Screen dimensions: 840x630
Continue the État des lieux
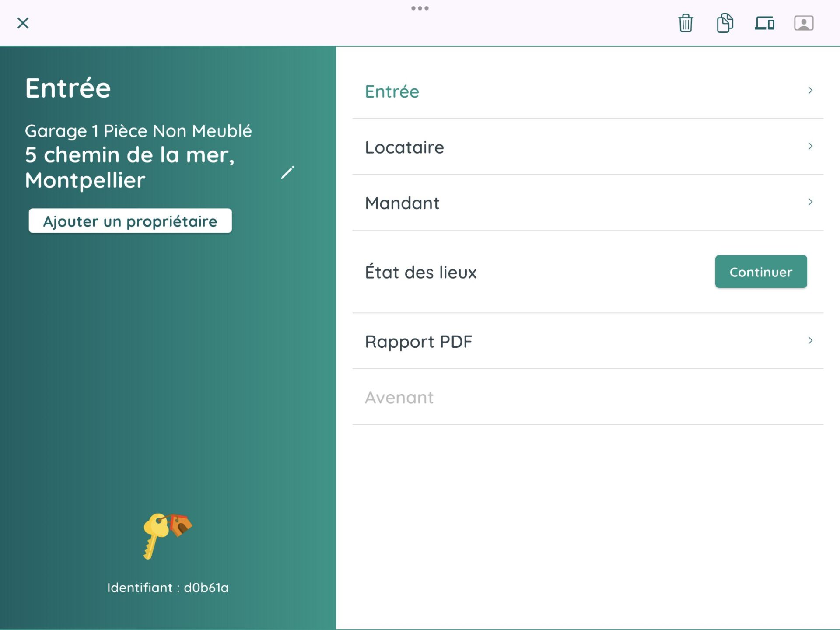pyautogui.click(x=761, y=271)
